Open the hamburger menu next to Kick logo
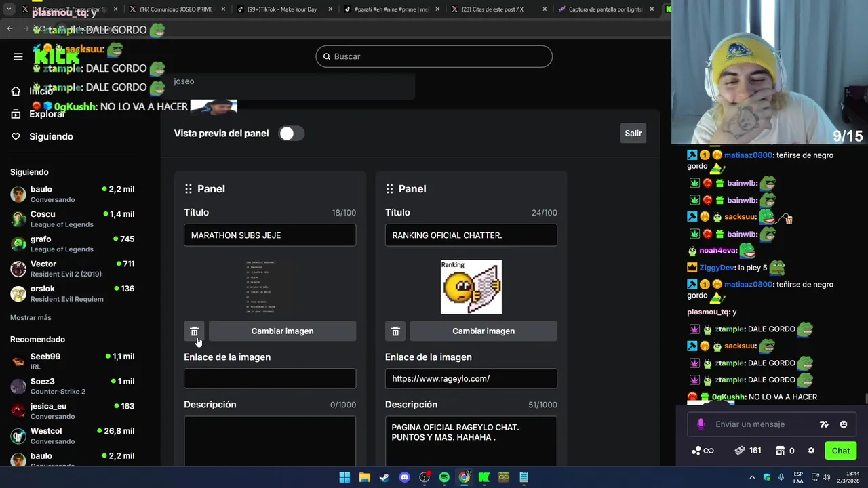The image size is (868, 488). coord(18,56)
